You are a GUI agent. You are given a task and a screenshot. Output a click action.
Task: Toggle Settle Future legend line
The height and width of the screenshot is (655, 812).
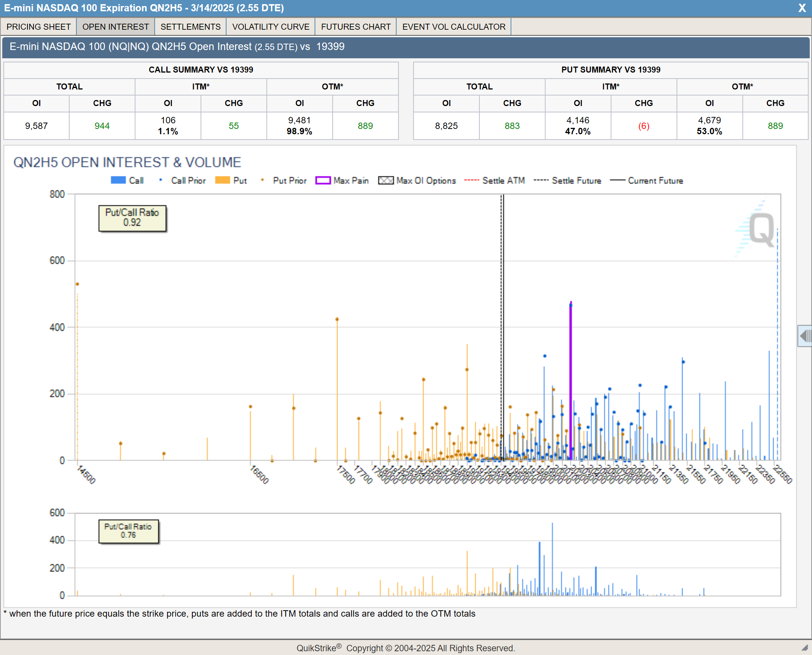tap(541, 180)
